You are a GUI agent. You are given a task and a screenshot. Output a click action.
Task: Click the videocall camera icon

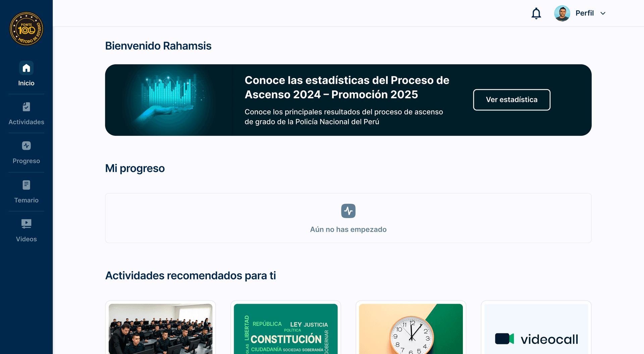[x=505, y=339]
